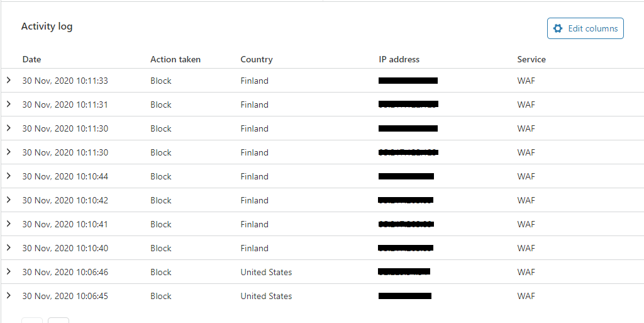Expand the 10:06:46 United States entry
Image resolution: width=644 pixels, height=323 pixels.
click(x=9, y=271)
